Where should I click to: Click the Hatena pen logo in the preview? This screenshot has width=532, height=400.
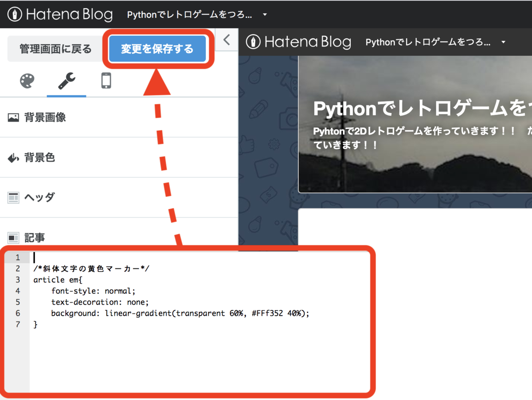click(253, 42)
